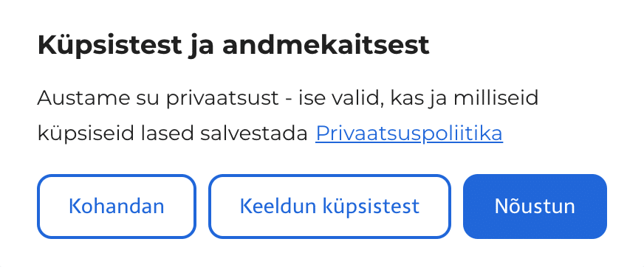Click the text küpsiseid lased salvestada
The image size is (644, 267).
pos(173,134)
